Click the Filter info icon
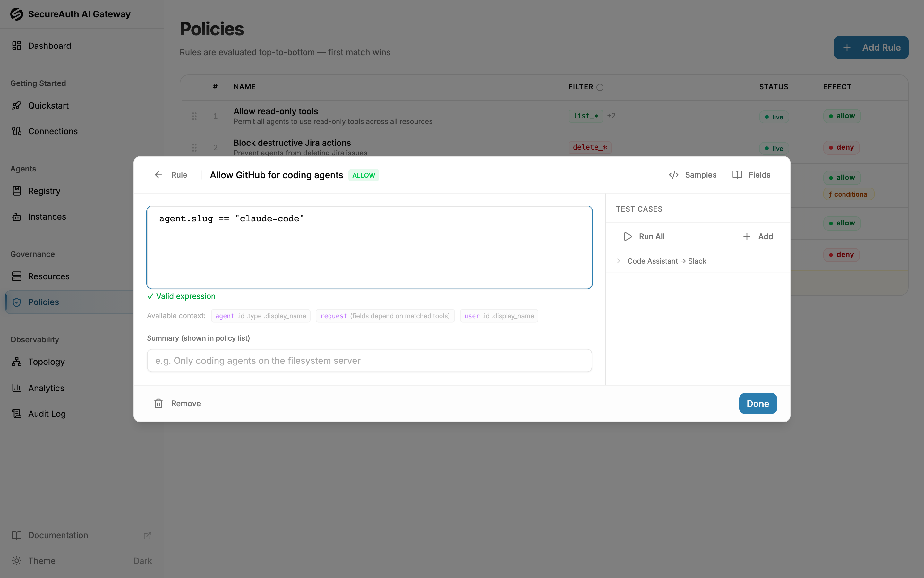 click(x=600, y=87)
